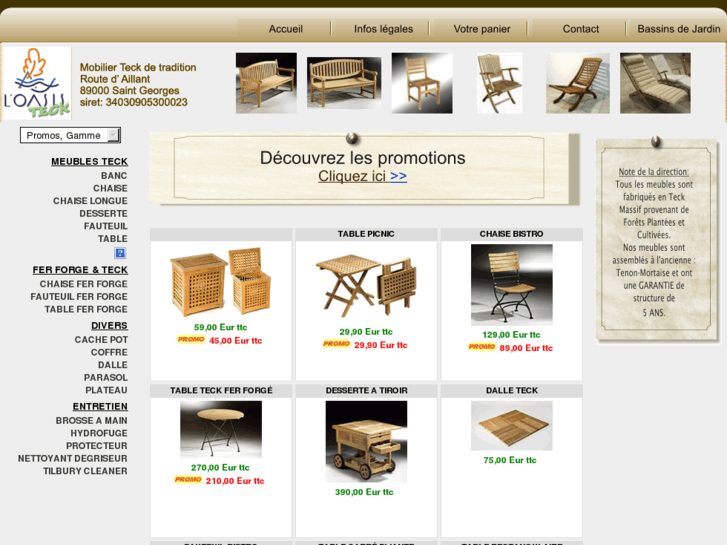Select COFFRE in the sidebar

(109, 352)
